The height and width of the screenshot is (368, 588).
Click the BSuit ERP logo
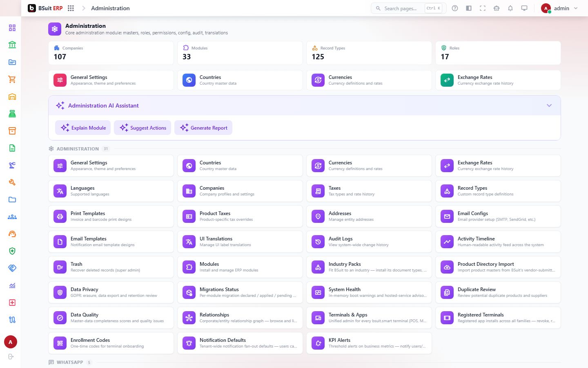pyautogui.click(x=45, y=8)
